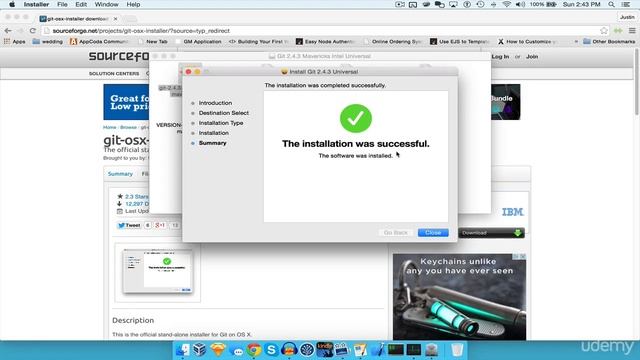This screenshot has height=360, width=640.
Task: Open the Apple menu
Action: point(12,4)
